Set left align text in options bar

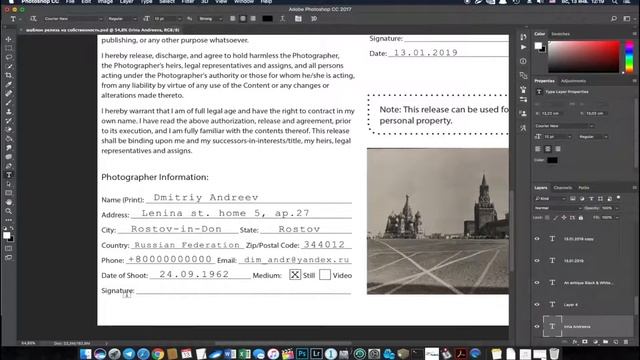(x=233, y=19)
